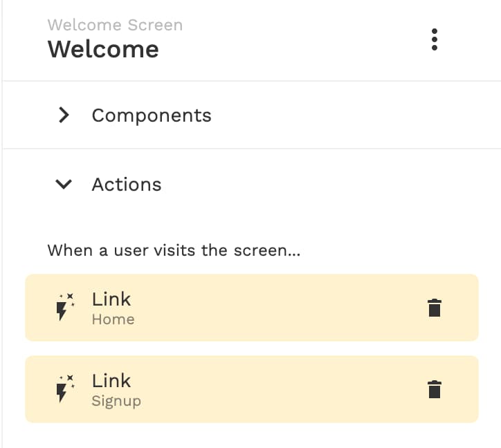This screenshot has width=501, height=448.
Task: Click the lightning action icon beside Link Home
Action: pos(65,307)
